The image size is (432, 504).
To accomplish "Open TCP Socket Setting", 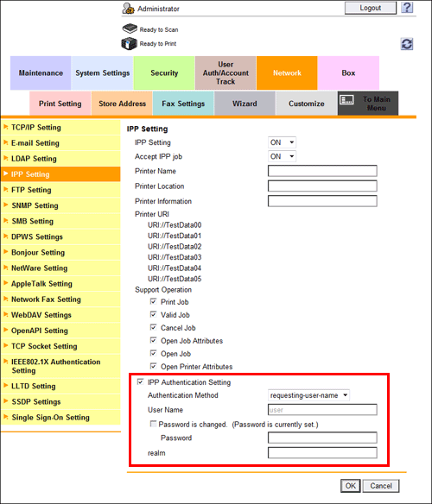I will (60, 346).
